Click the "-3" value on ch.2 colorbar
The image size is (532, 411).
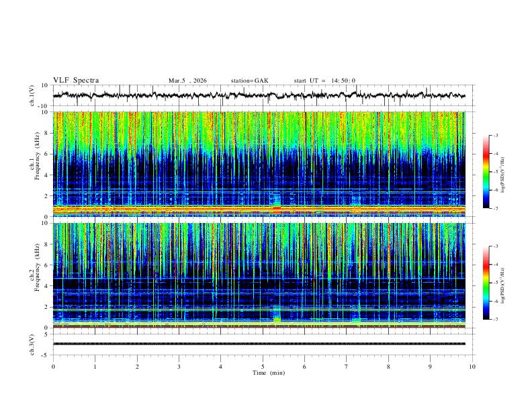point(495,246)
